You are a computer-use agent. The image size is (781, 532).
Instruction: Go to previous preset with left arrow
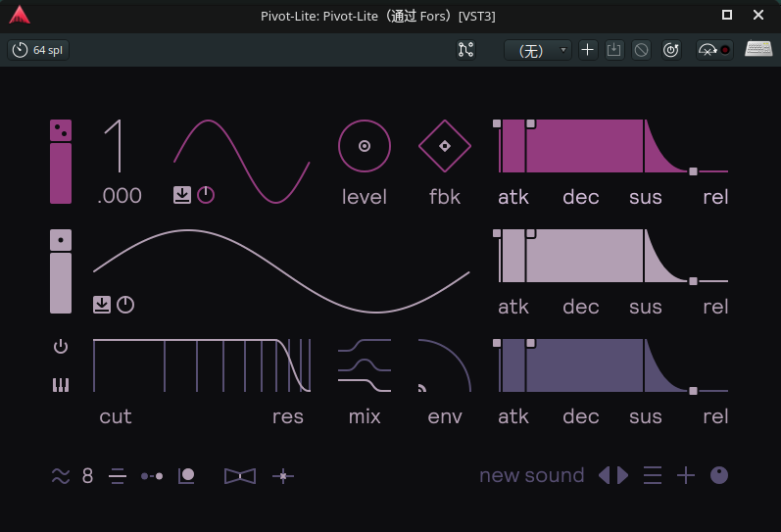(x=605, y=476)
